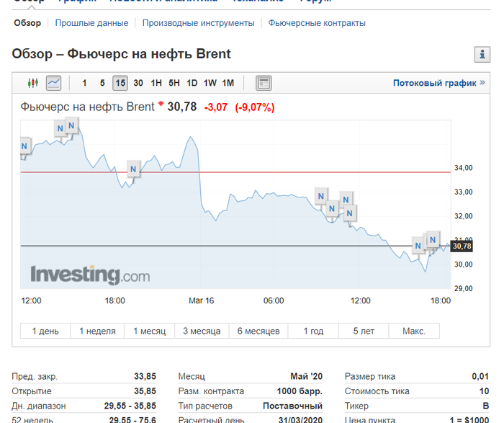The image size is (504, 423).
Task: Select the 1 неделя range button
Action: point(97,331)
